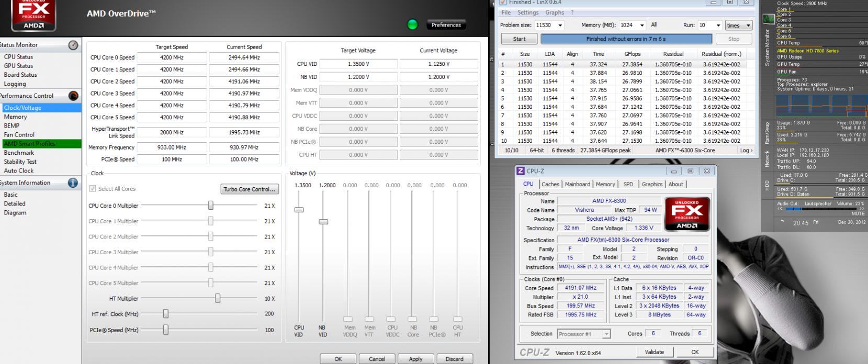Click the Performance Control speedometer icon
Screen dimensions: 868x364
[x=73, y=96]
